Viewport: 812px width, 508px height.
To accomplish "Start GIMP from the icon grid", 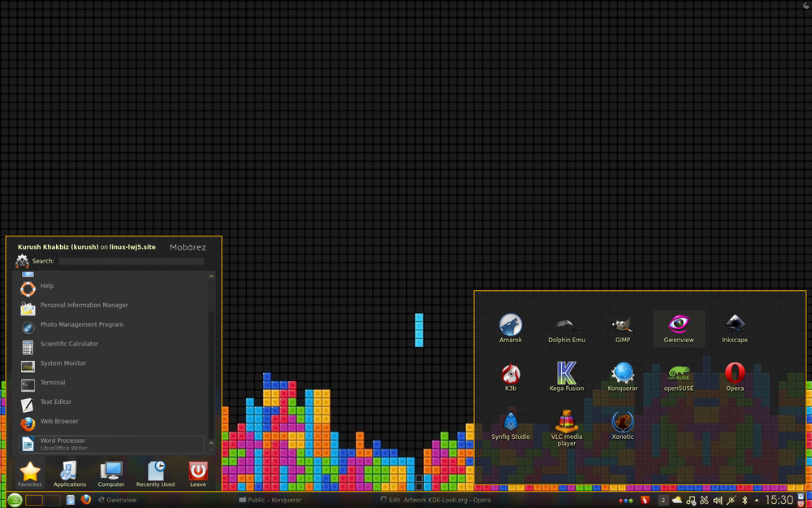I will pos(623,328).
